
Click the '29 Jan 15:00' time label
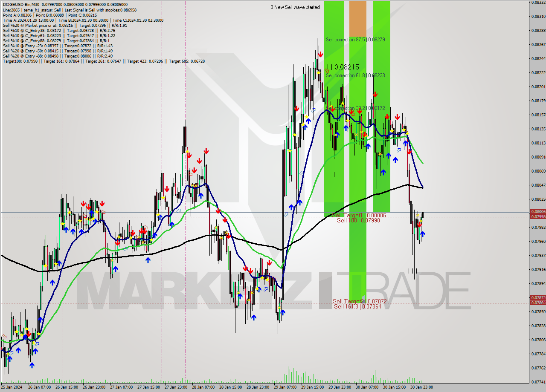click(x=312, y=387)
